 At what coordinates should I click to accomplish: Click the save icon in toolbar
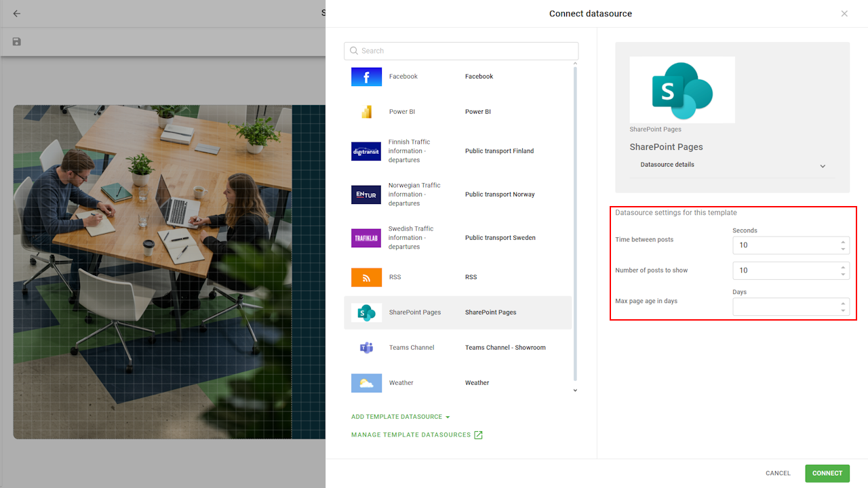click(17, 42)
